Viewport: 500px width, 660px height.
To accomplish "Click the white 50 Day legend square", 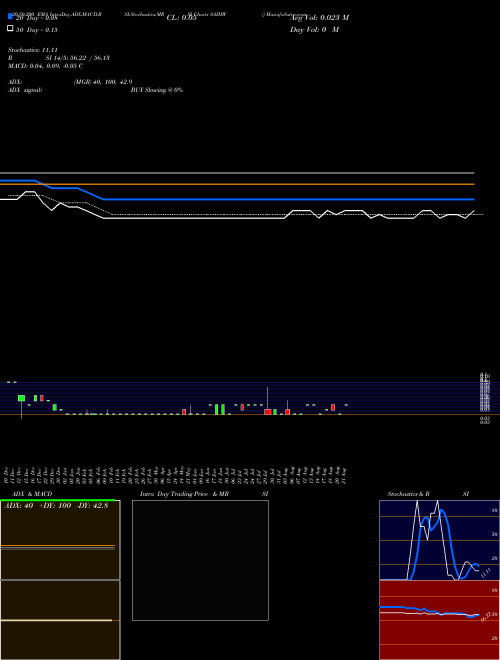I will tap(10, 28).
